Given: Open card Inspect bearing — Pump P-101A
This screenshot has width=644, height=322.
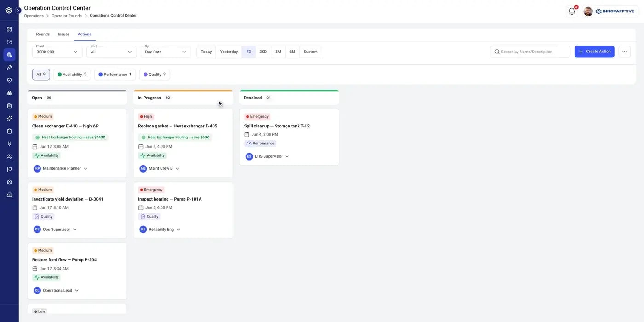Looking at the screenshot, I should click(183, 210).
